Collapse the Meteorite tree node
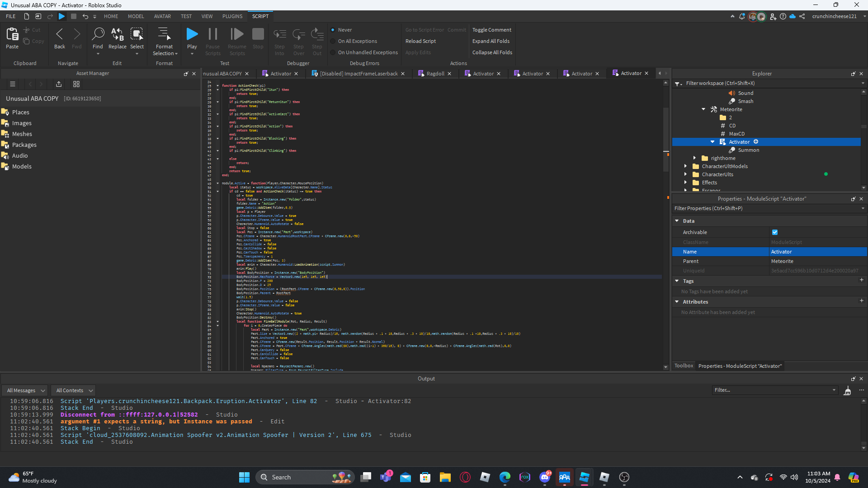Screen dimensions: 868x488 (x=703, y=109)
